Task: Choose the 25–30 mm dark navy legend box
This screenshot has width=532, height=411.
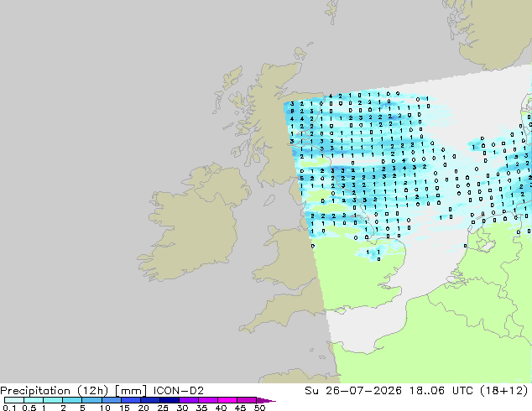Action: click(169, 400)
